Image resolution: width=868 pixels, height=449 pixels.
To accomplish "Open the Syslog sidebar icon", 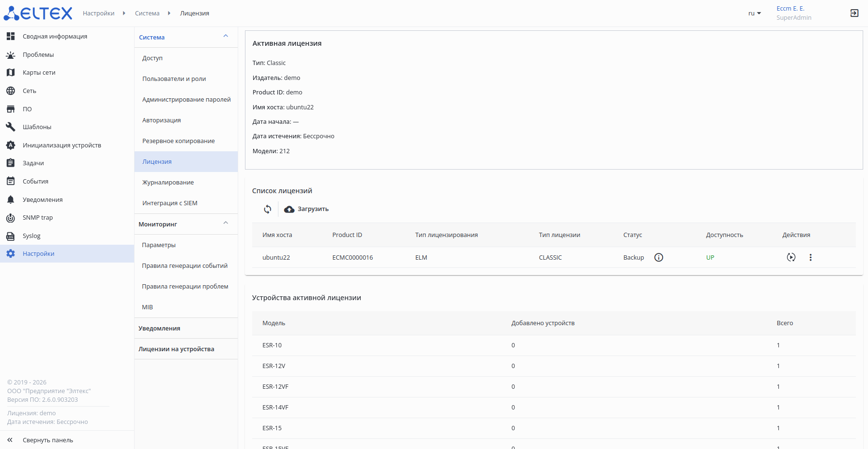I will [x=11, y=236].
